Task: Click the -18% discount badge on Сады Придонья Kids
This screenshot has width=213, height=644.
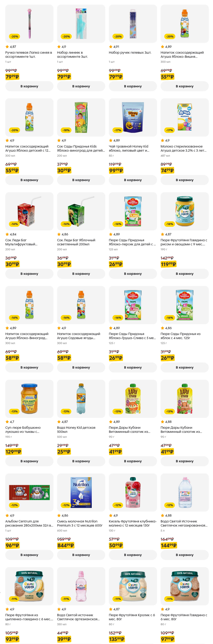Action: 66,130
